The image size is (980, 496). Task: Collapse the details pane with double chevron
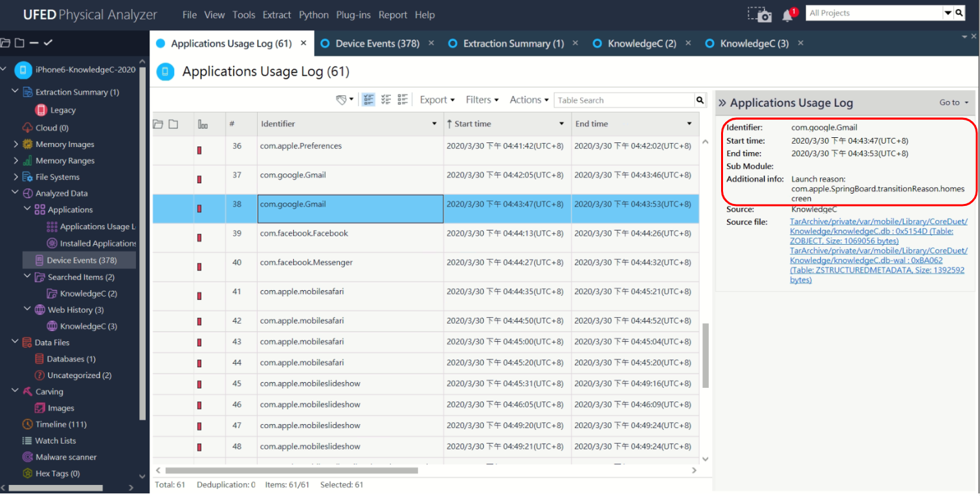[x=722, y=103]
